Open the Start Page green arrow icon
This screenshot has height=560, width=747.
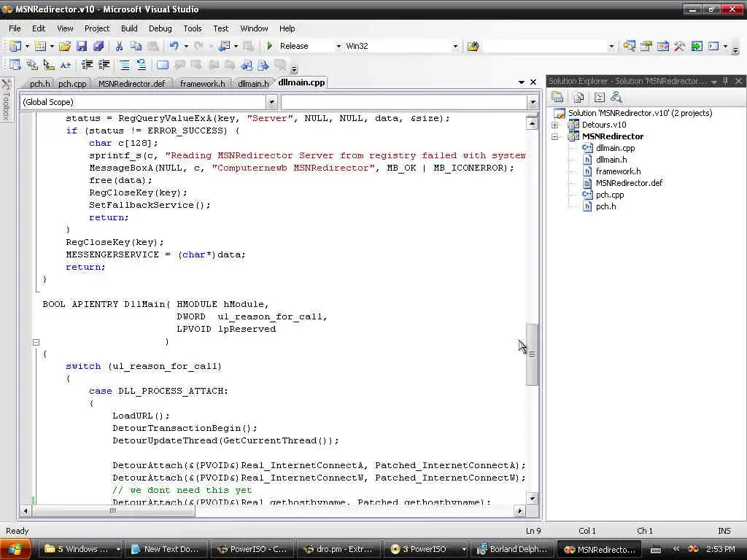pyautogui.click(x=697, y=46)
